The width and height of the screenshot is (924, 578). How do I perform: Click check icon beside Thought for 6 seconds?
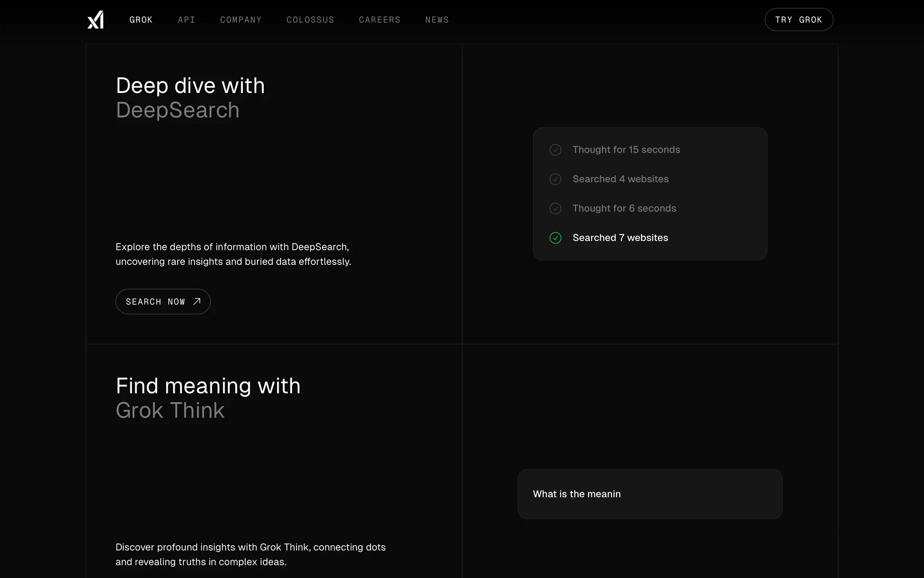(555, 209)
